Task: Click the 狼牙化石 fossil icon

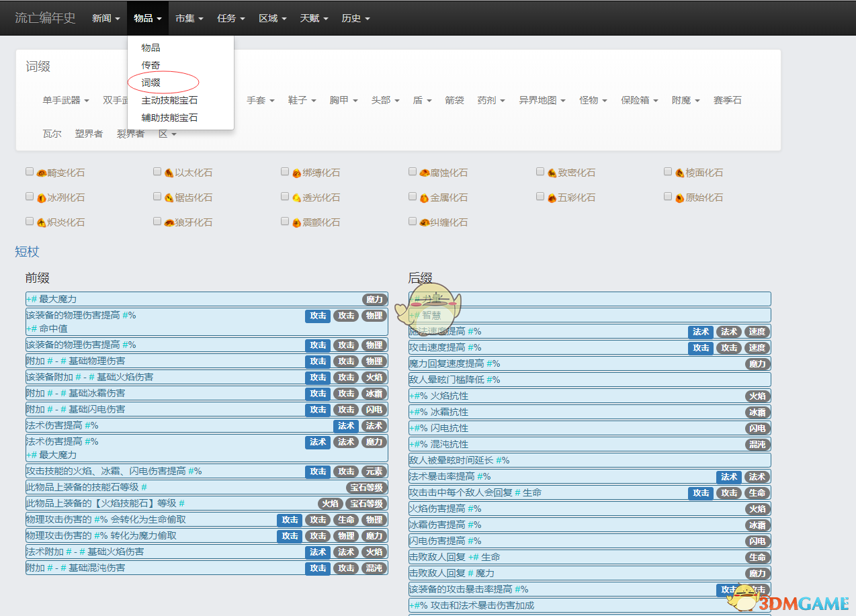Action: [169, 222]
